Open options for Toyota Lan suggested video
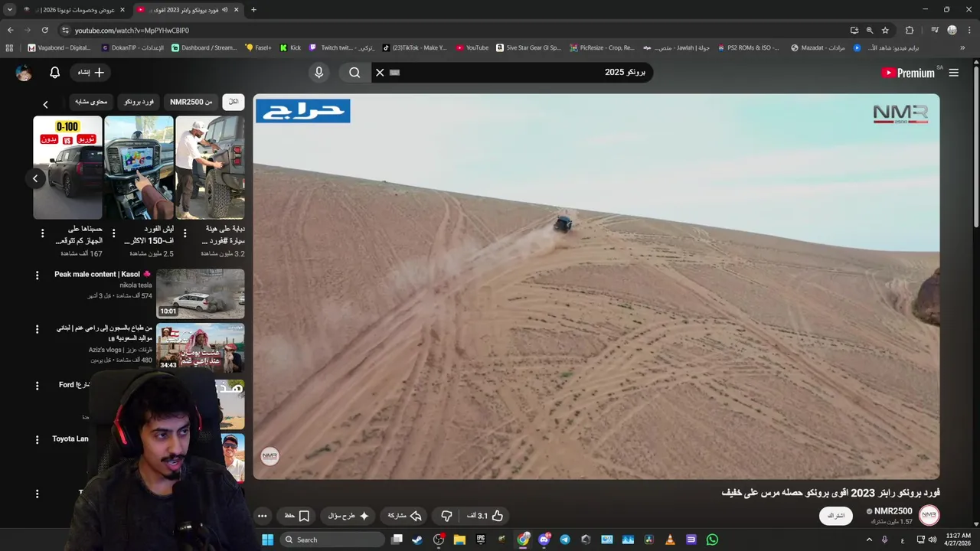The image size is (980, 551). (37, 440)
